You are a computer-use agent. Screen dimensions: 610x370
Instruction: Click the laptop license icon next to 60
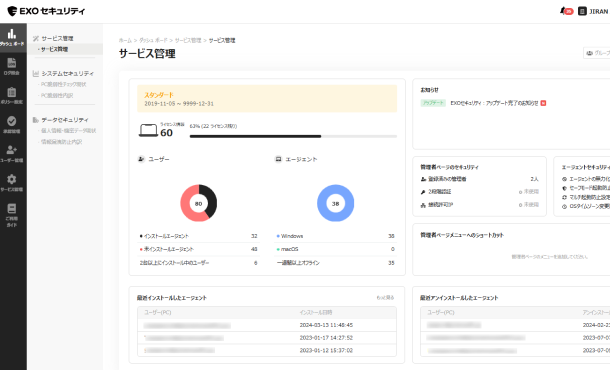[x=148, y=130]
